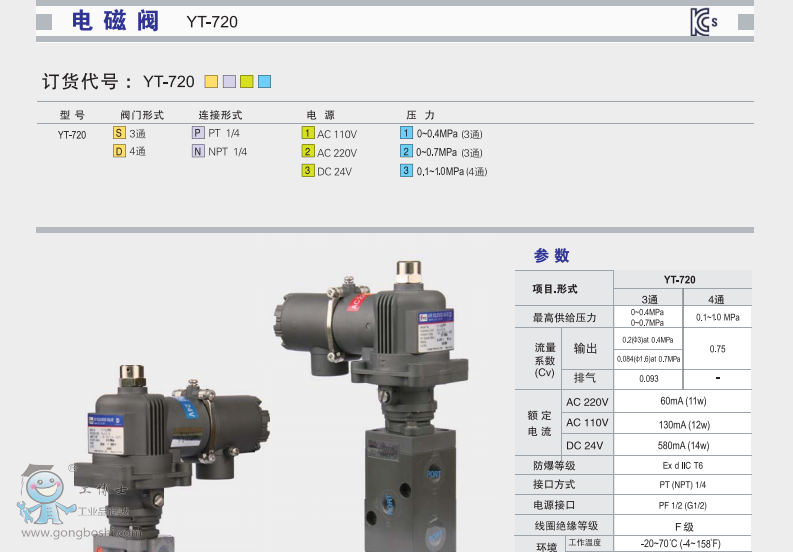Click the 压力 column header

click(420, 115)
